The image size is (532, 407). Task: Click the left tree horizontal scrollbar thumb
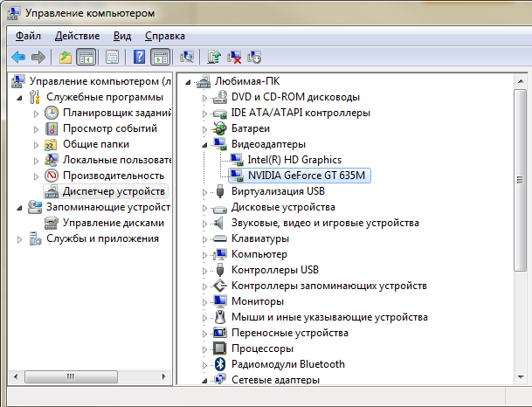tap(71, 376)
